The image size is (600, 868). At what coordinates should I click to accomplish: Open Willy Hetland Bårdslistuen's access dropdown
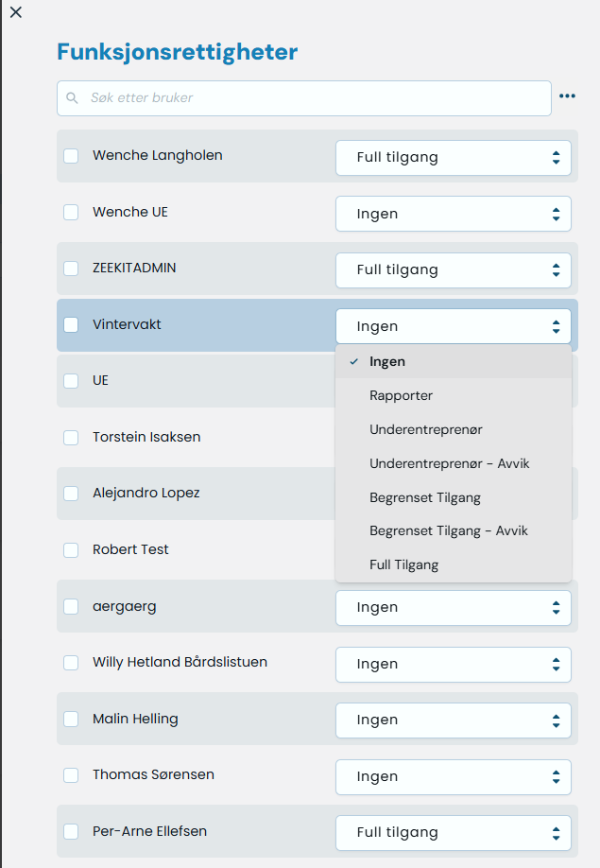(454, 664)
